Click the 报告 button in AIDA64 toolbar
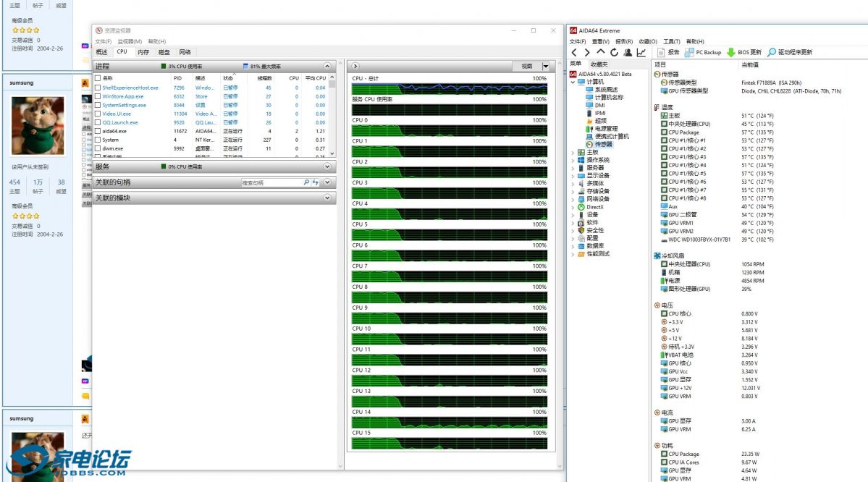This screenshot has height=482, width=868. pos(668,52)
